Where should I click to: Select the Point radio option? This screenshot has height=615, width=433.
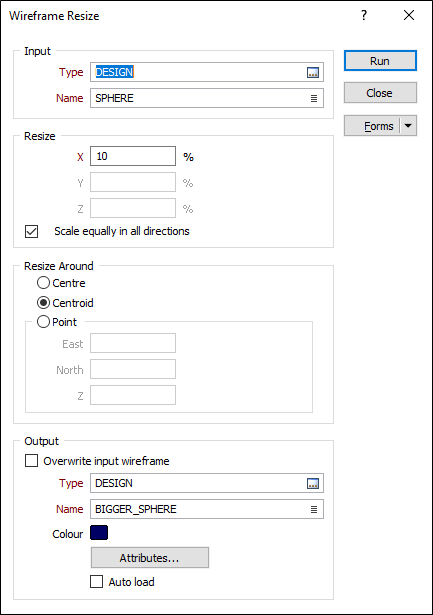tap(43, 322)
